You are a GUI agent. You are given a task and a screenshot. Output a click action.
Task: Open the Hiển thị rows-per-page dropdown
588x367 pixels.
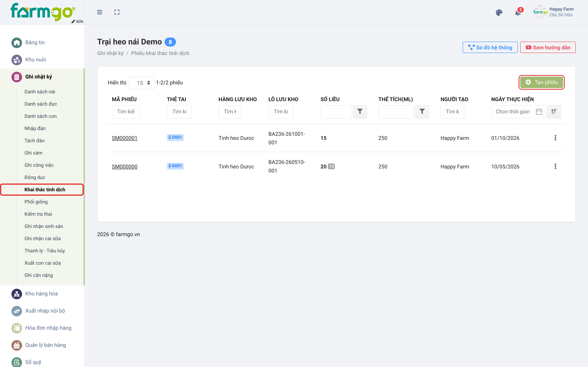tap(142, 83)
